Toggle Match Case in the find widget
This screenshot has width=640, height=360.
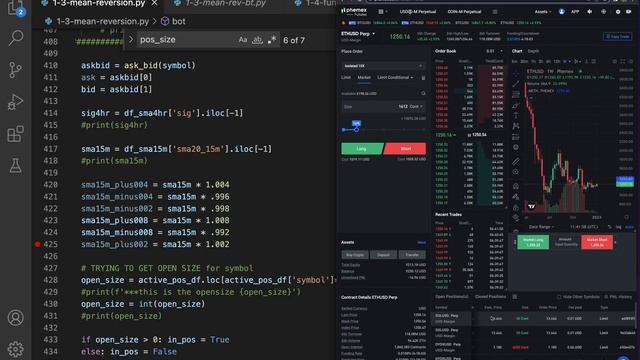(x=243, y=40)
